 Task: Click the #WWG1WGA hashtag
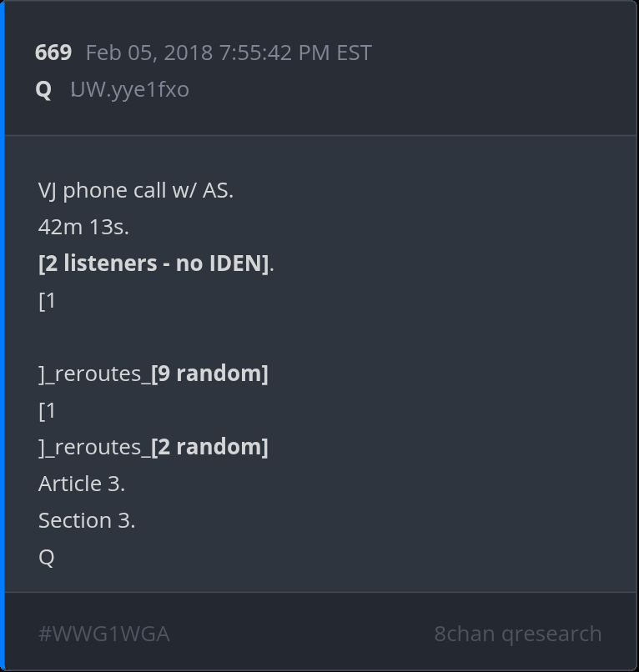pos(103,634)
